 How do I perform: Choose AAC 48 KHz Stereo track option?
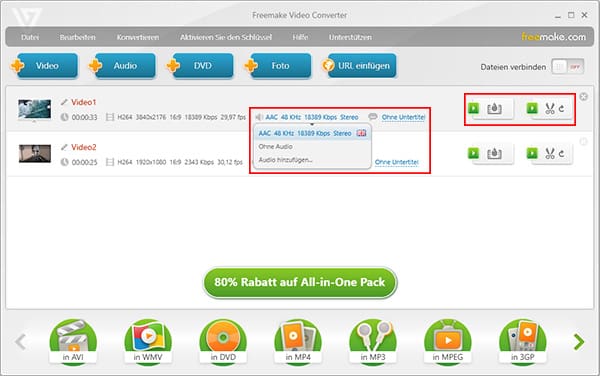click(312, 133)
